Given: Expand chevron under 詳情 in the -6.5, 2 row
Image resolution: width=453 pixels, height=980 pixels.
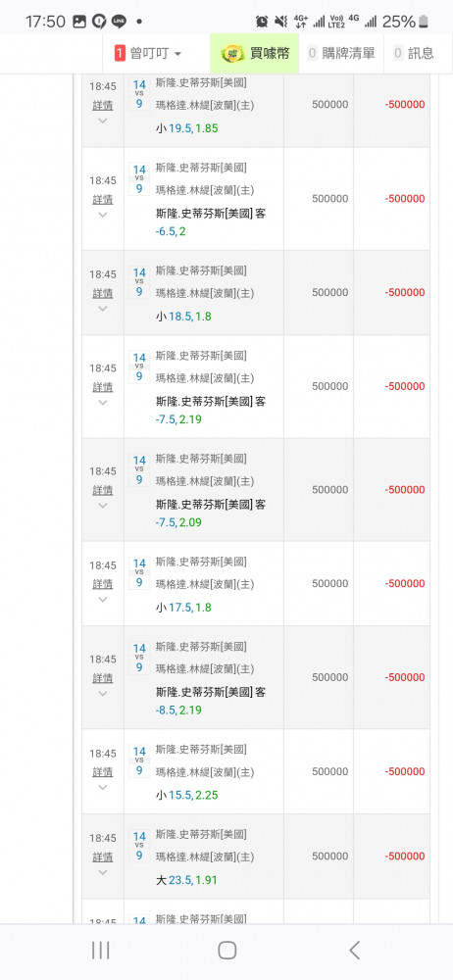Looking at the screenshot, I should coord(103,215).
